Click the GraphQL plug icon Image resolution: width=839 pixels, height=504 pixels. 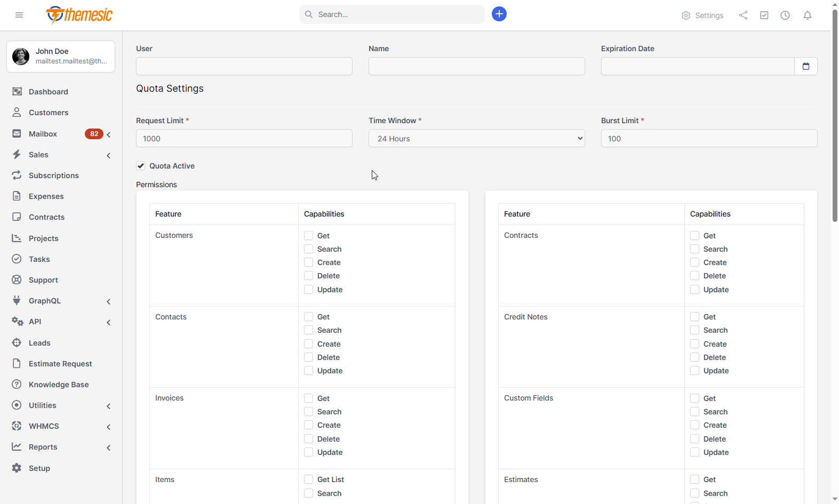(x=17, y=300)
